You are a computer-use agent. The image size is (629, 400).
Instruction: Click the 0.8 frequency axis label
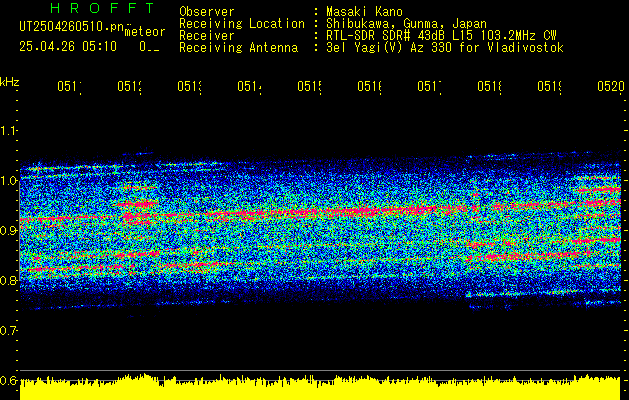coord(8,280)
